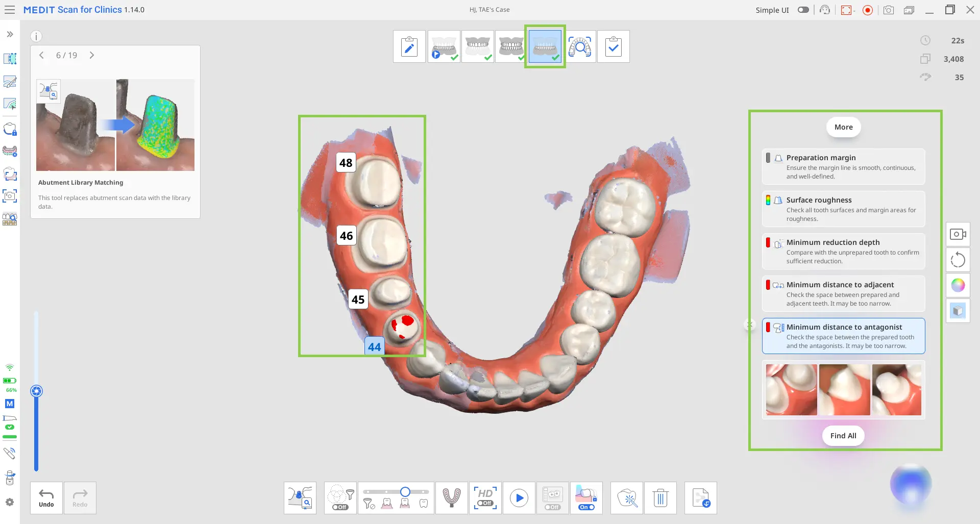This screenshot has height=524, width=980.
Task: Open middle antagonist distance example thumbnail
Action: pos(845,390)
